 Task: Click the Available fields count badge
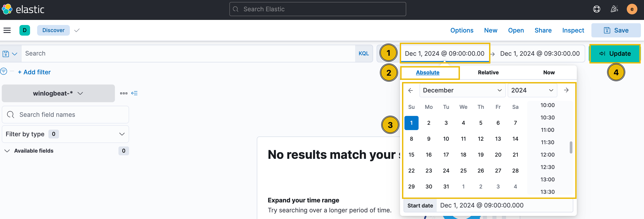[x=124, y=151]
